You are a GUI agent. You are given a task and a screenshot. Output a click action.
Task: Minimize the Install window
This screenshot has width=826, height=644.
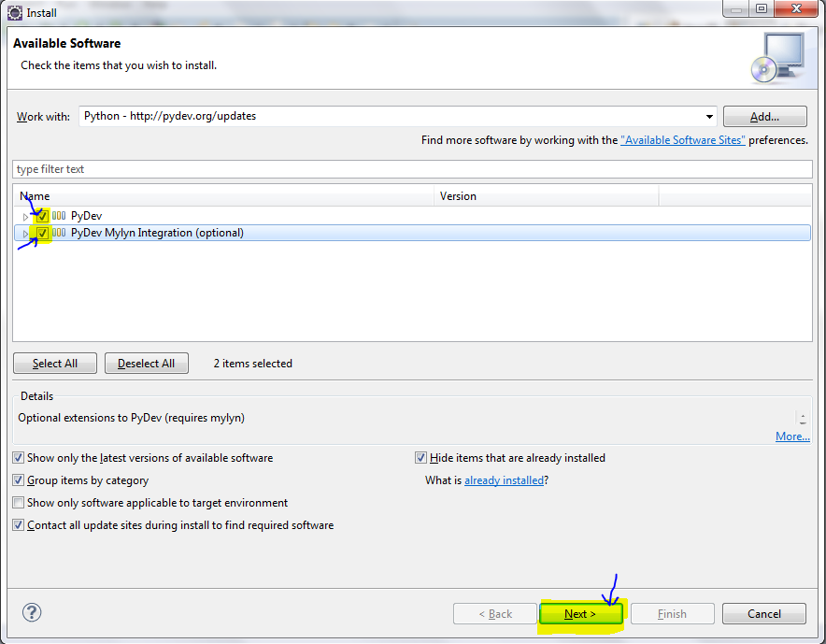click(736, 9)
